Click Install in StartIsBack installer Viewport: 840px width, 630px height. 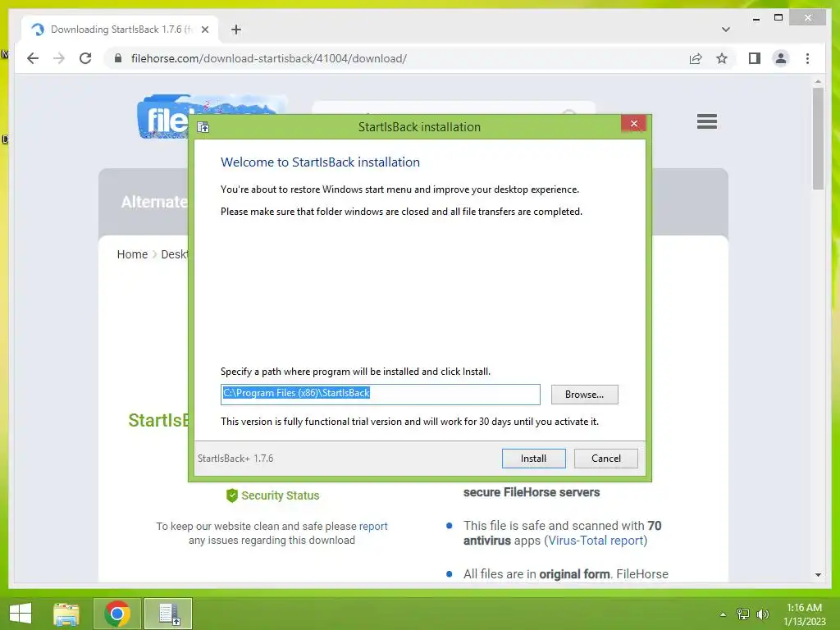coord(533,459)
